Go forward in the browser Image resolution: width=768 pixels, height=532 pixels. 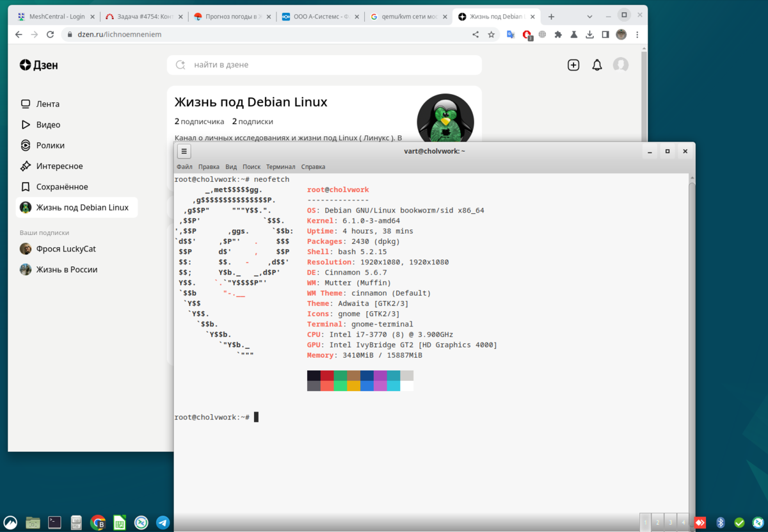coord(35,35)
